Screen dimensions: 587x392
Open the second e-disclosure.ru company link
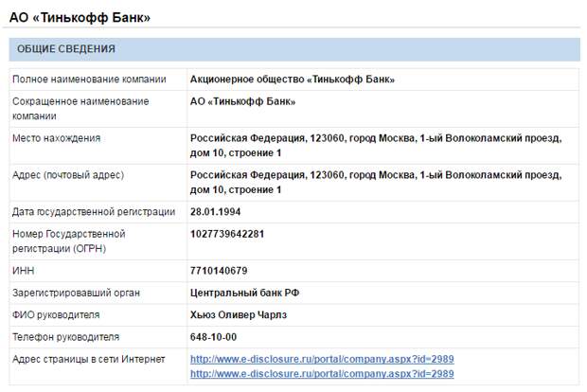[x=322, y=374]
